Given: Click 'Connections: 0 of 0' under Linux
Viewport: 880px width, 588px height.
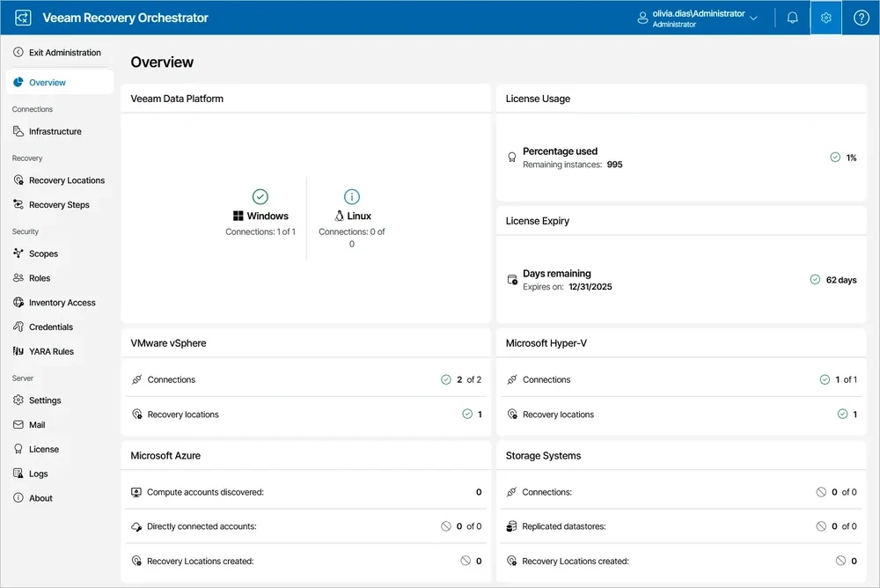Looking at the screenshot, I should [x=352, y=238].
